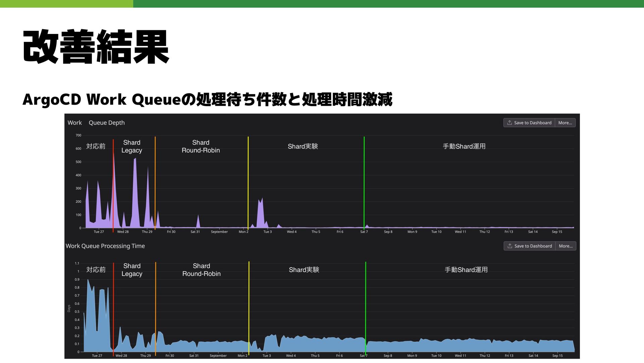The height and width of the screenshot is (363, 644).
Task: Click the Fri 13 x-axis label in Processing Time
Action: point(509,356)
